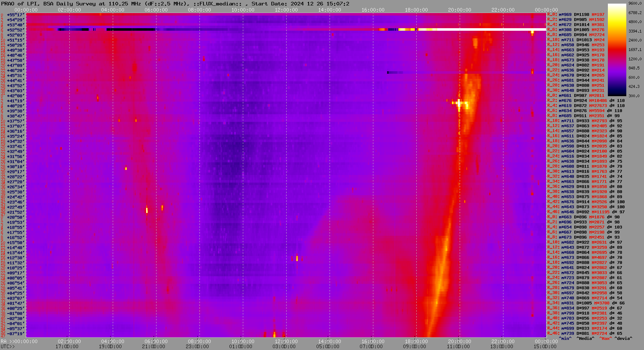The width and height of the screenshot is (644, 350).
Task: Click the '^Media^' legend label
Action: [585, 338]
